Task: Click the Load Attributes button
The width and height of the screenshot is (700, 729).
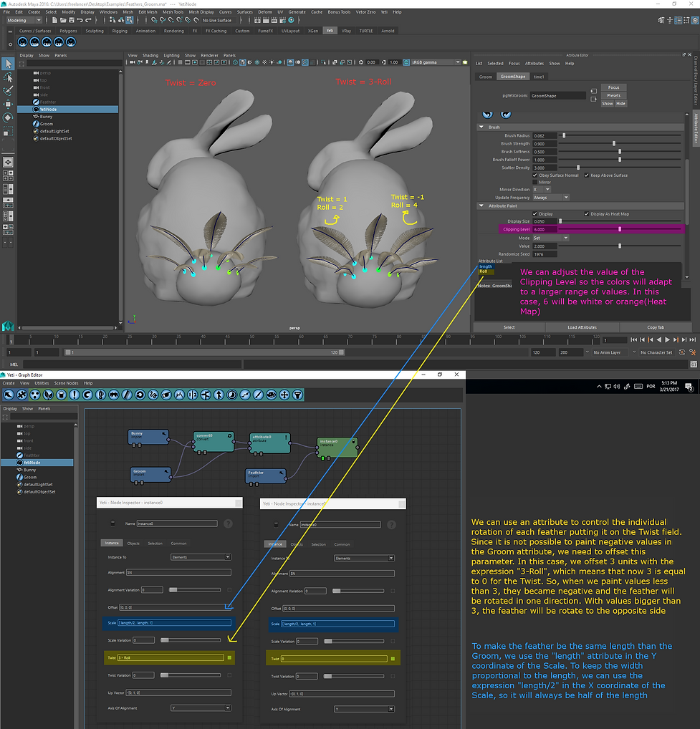Action: [582, 327]
